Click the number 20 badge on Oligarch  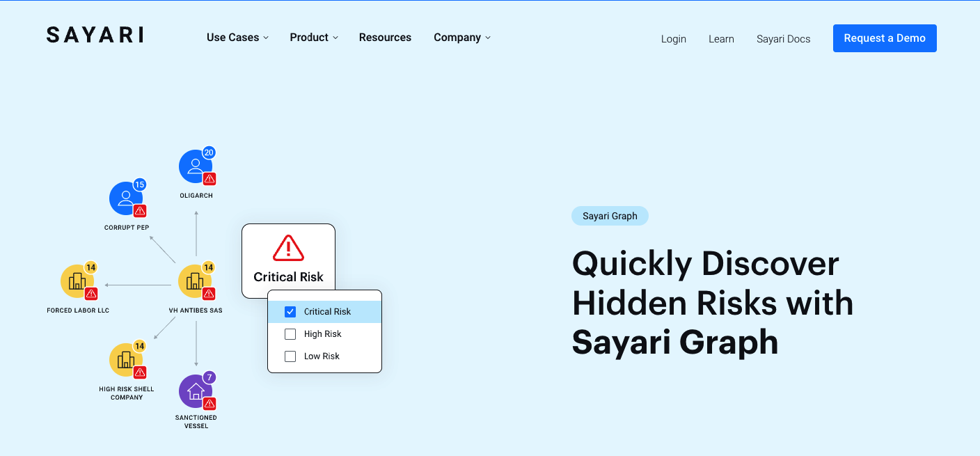(209, 152)
